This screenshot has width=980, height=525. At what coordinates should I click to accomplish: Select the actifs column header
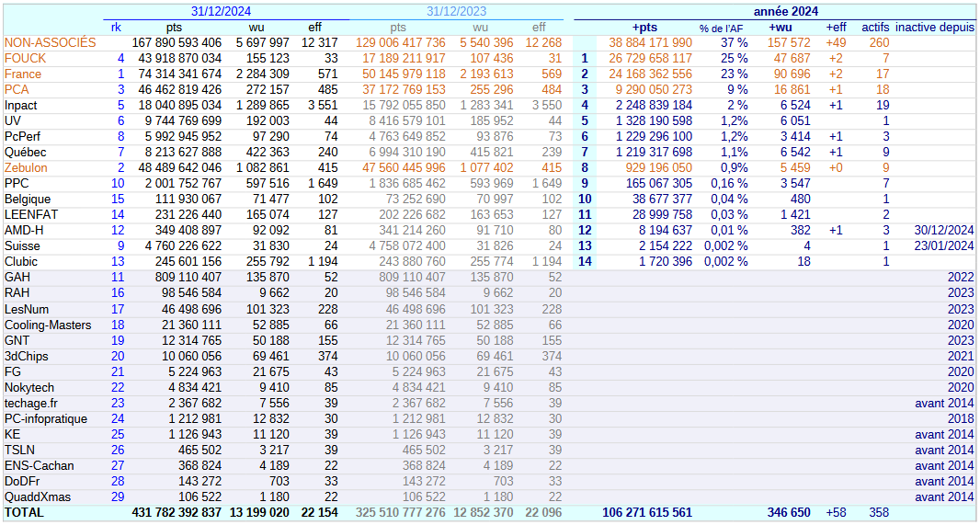(875, 28)
